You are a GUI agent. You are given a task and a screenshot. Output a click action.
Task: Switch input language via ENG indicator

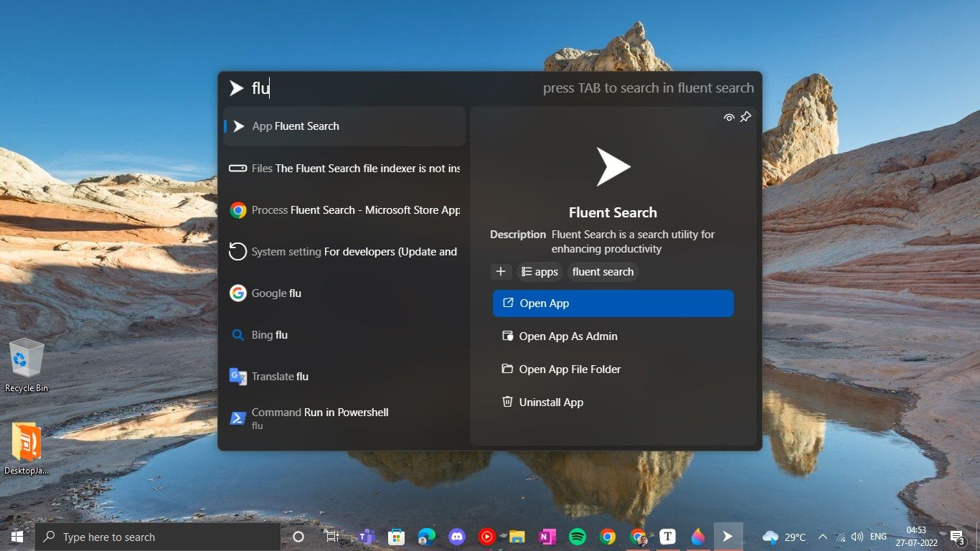pos(878,537)
